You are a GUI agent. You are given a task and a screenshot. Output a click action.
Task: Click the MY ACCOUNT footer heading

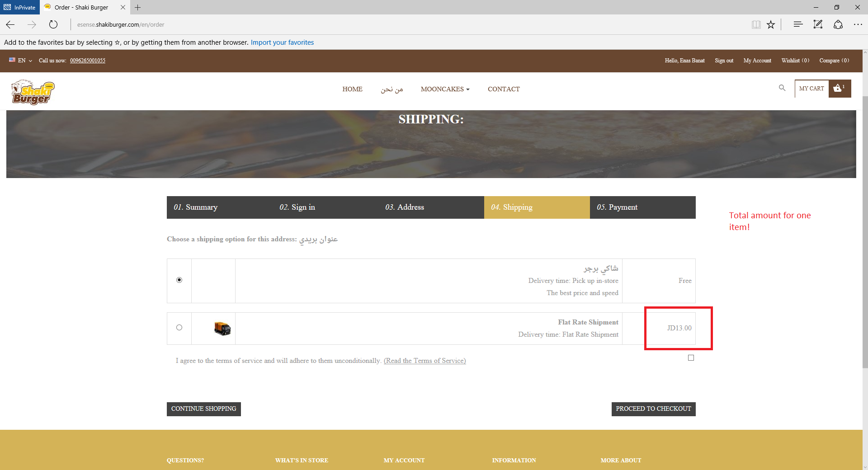[x=404, y=461]
